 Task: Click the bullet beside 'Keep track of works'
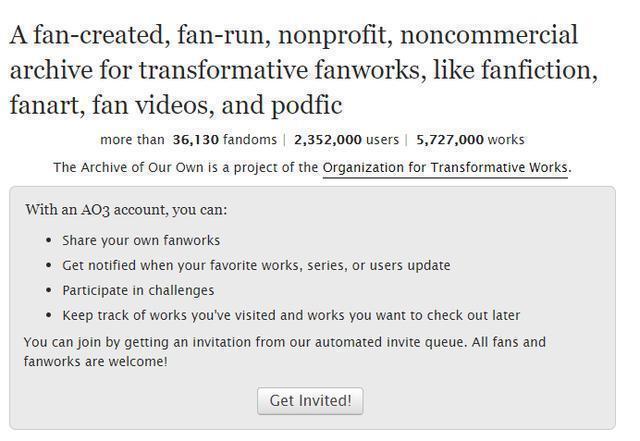(x=50, y=316)
